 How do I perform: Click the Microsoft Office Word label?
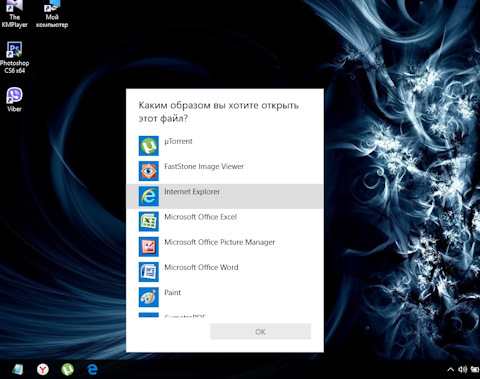point(201,267)
